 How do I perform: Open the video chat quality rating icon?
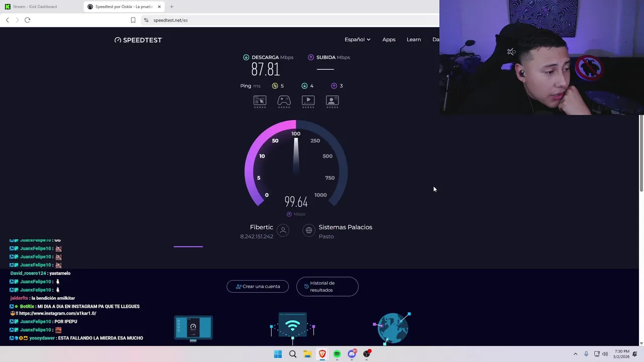tap(332, 101)
